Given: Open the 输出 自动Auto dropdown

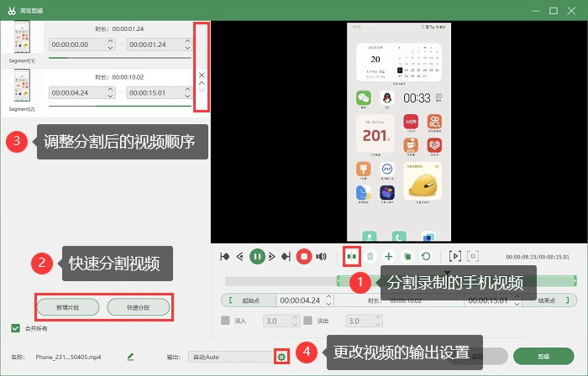Looking at the screenshot, I should click(x=232, y=357).
